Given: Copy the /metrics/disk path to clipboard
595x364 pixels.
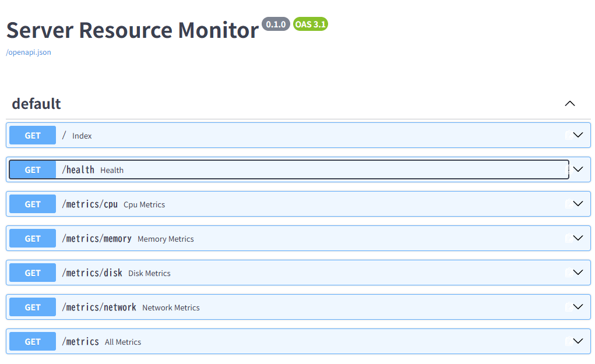Looking at the screenshot, I should click(x=568, y=273).
